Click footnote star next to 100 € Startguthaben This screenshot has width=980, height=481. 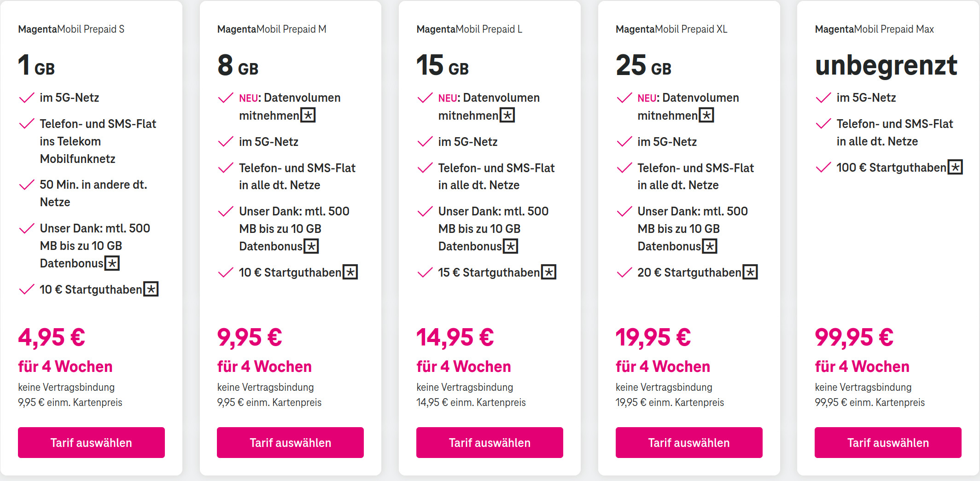click(956, 167)
